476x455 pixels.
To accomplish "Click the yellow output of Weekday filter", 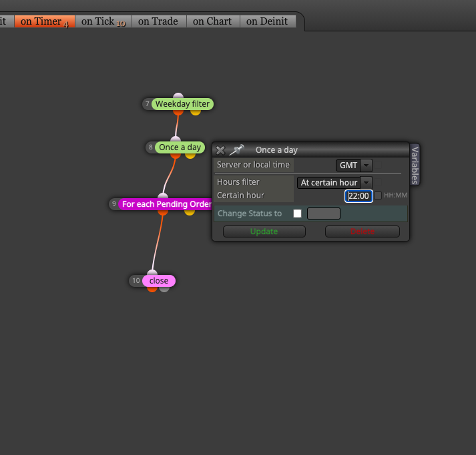I will [196, 112].
